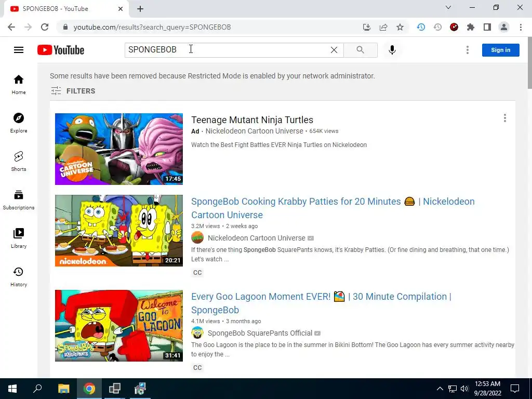Screen dimensions: 532x399
Task: Open the SpongeBob SquarePants Official channel link
Action: tap(260, 333)
